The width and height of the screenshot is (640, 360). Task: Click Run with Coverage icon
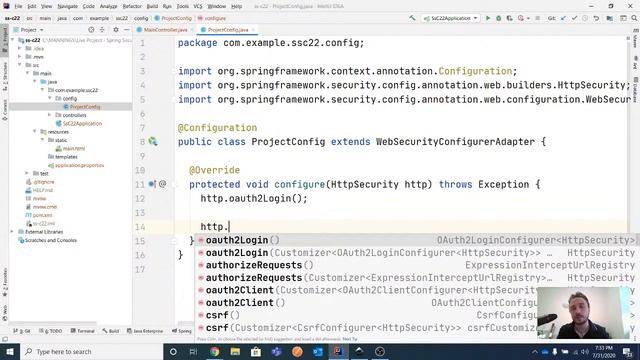point(509,18)
